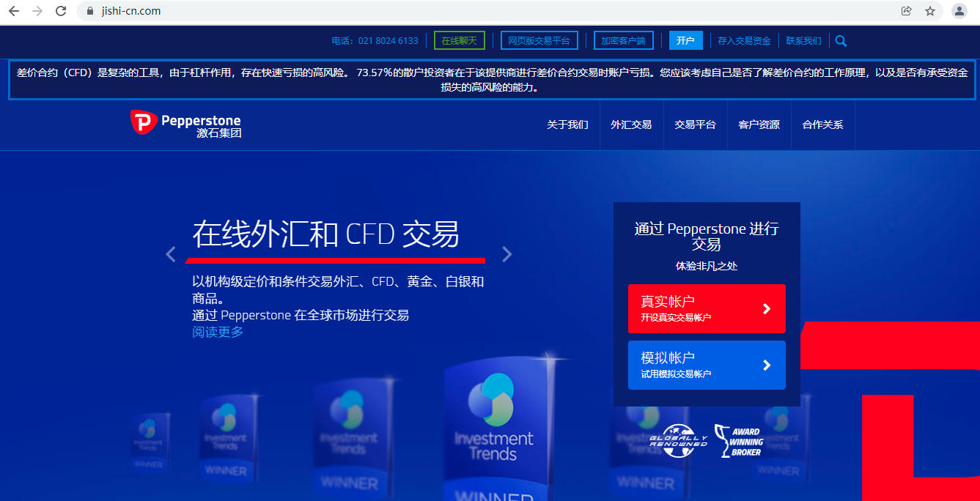Click the 在线外汇和 CFD 交易 headline

326,234
